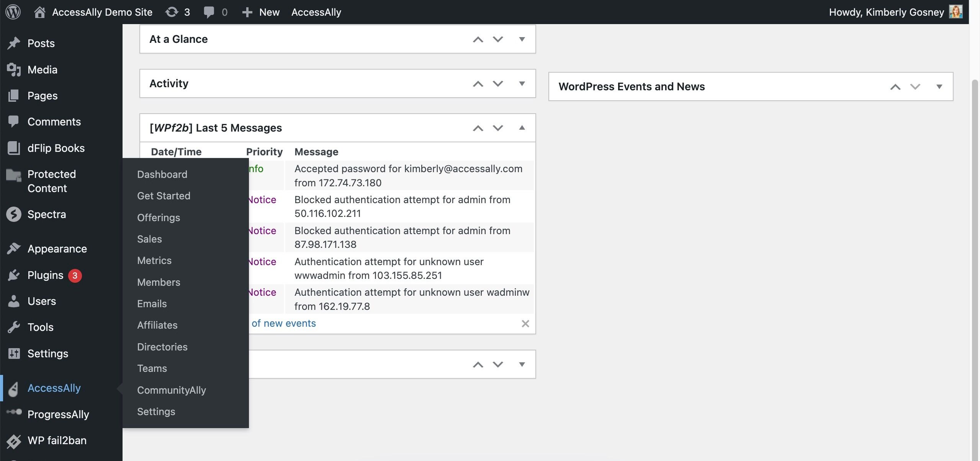Click the WP fail2ban sidebar icon
The width and height of the screenshot is (980, 461).
coord(14,441)
